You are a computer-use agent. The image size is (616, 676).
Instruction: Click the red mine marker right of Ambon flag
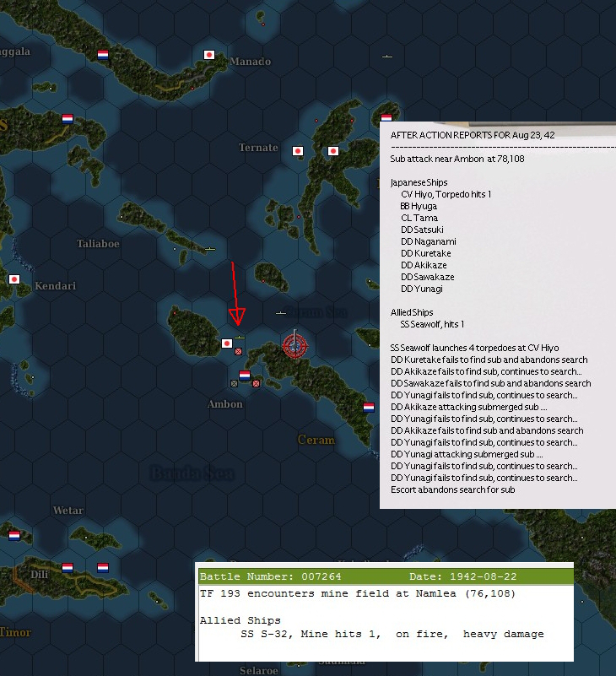click(256, 383)
